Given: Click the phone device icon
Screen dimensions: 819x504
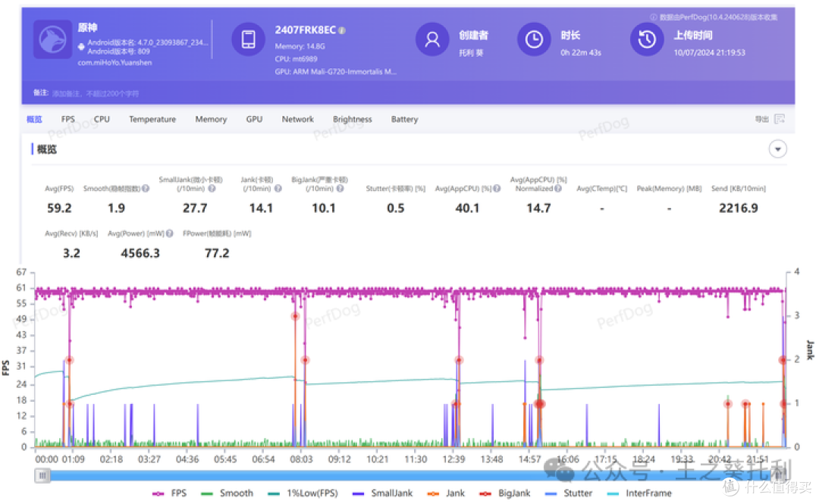Looking at the screenshot, I should click(x=249, y=39).
